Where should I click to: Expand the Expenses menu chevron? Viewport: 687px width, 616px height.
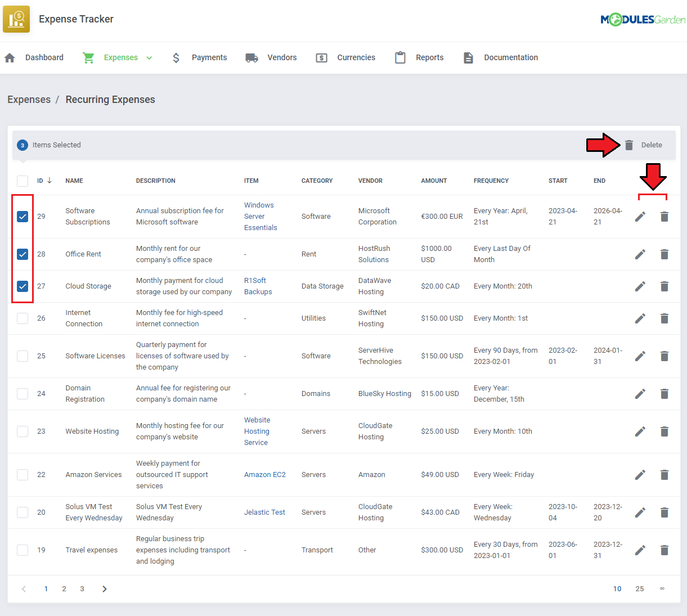pyautogui.click(x=149, y=58)
